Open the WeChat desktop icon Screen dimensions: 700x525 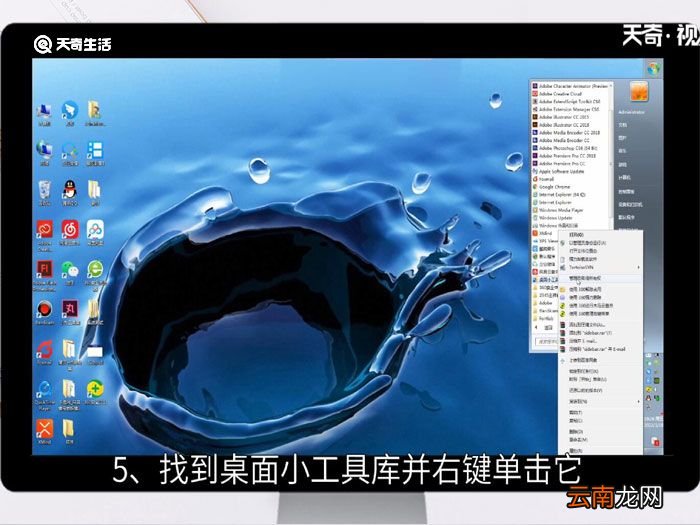coord(70,271)
